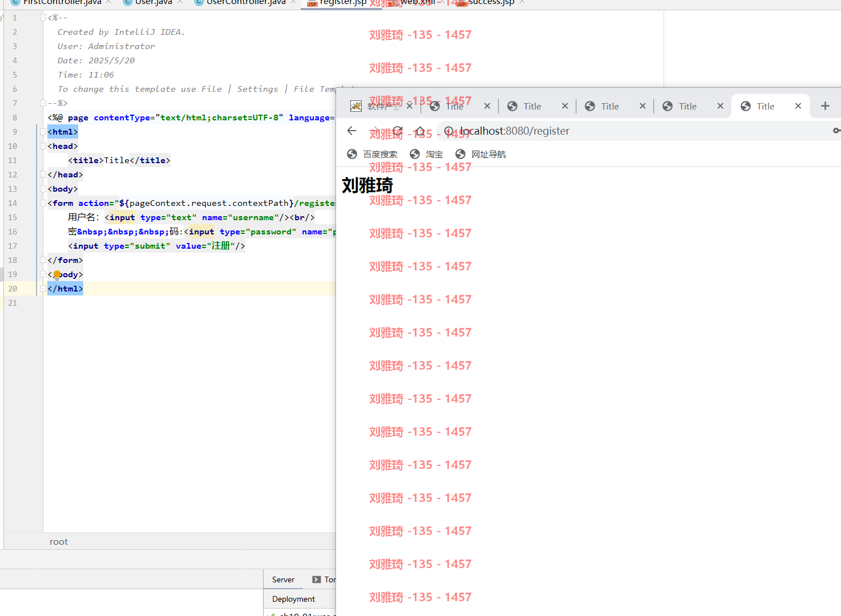Close the active Title browser tab

(798, 106)
